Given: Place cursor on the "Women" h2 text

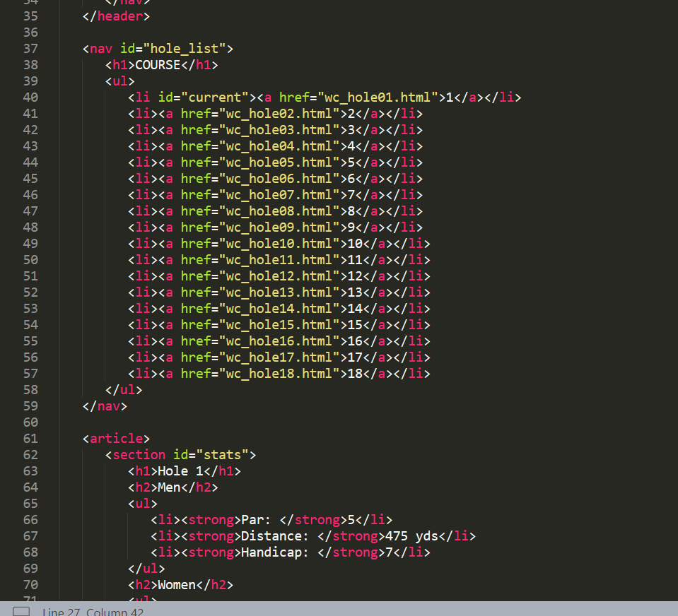Looking at the screenshot, I should click(177, 585).
